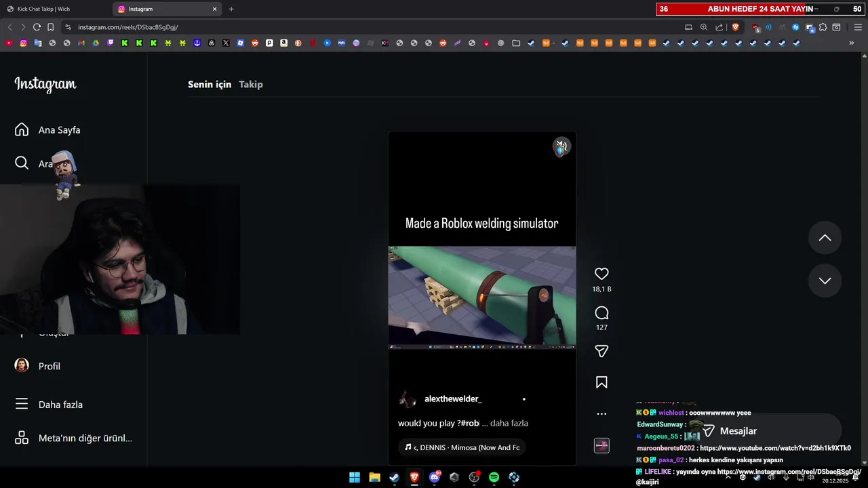
Task: Open the Gmail bookmark
Action: (x=81, y=43)
